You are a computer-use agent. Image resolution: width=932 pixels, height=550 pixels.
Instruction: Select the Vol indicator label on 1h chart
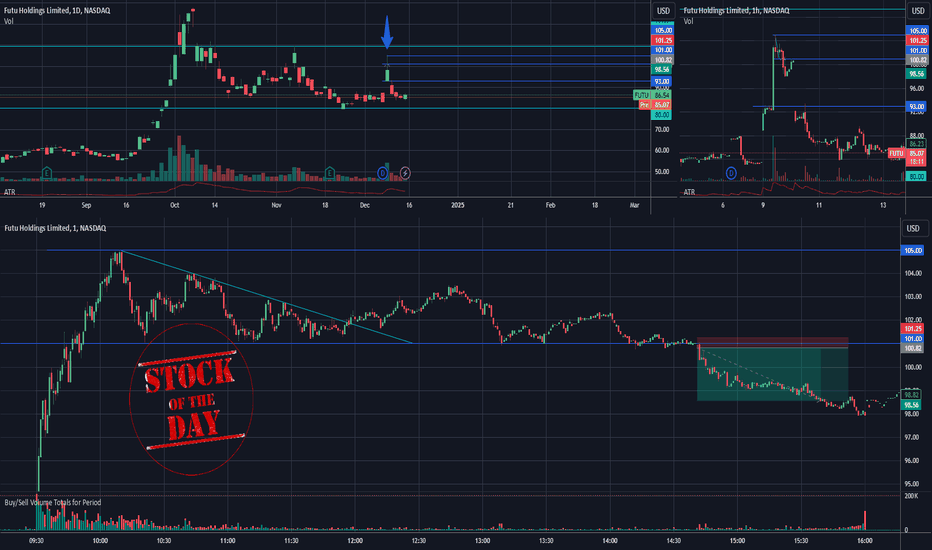pos(688,21)
